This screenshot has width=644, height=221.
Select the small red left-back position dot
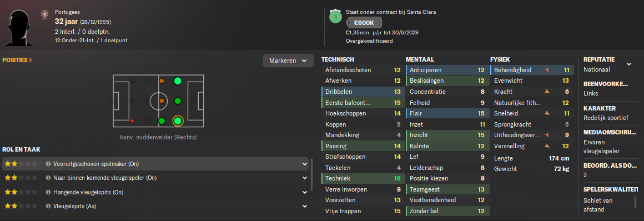click(132, 120)
